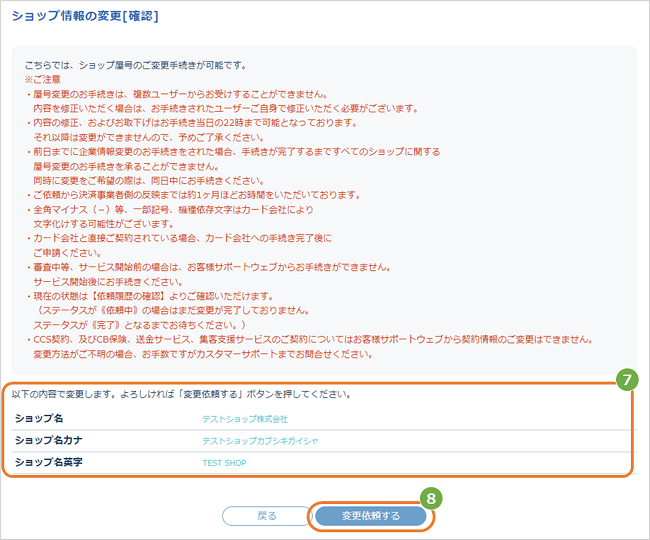Viewport: 650px width, 540px height.
Task: Click the note about 約1ヶ月ほどお時間
Action: click(196, 195)
